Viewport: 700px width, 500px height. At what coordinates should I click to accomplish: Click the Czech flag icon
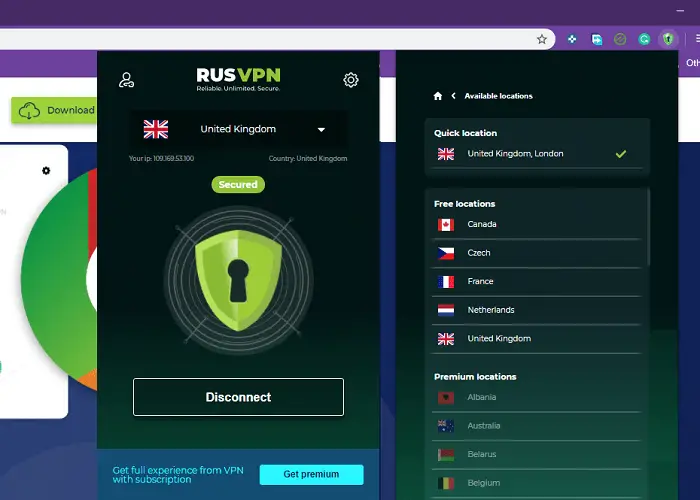pyautogui.click(x=446, y=253)
